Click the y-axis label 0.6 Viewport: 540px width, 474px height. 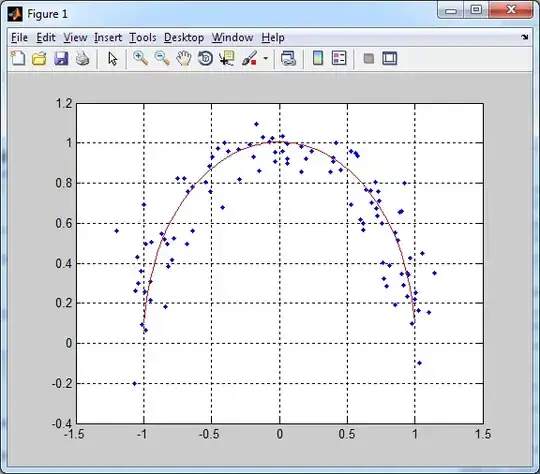(64, 223)
